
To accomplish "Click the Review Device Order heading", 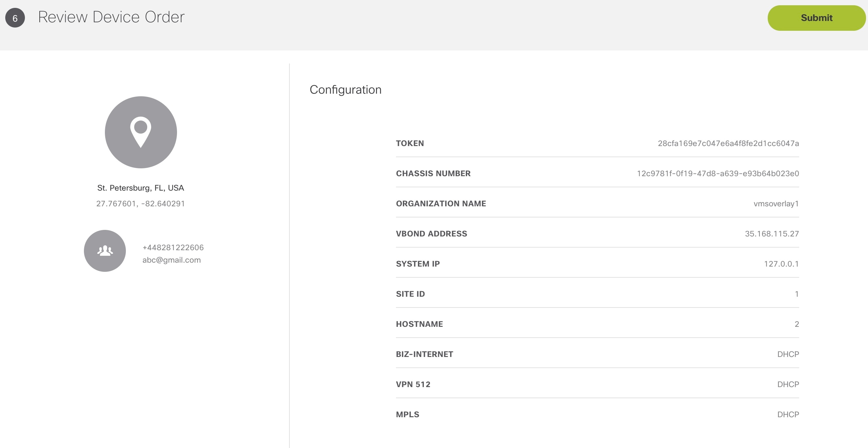I will pyautogui.click(x=111, y=17).
